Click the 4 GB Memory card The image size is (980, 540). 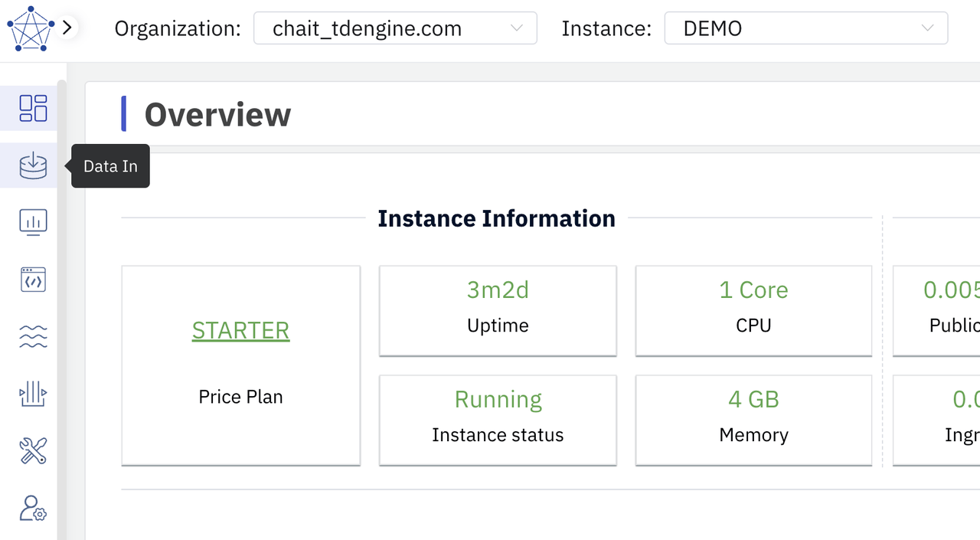753,419
